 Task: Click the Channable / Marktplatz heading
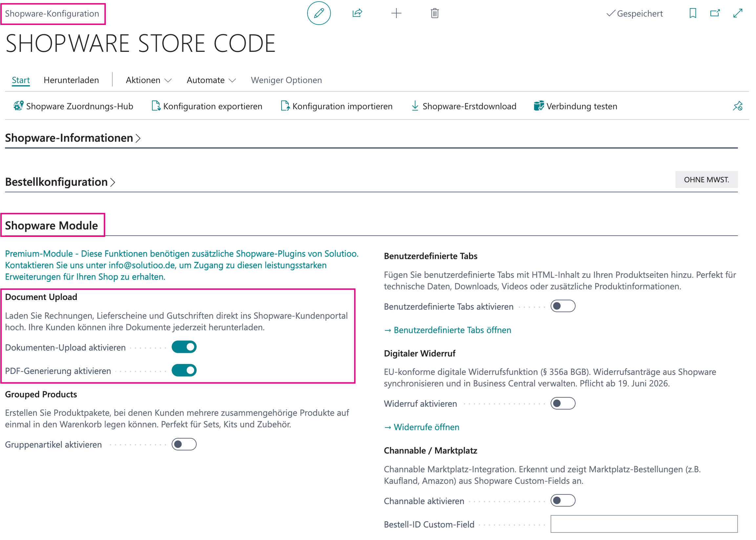coord(430,450)
